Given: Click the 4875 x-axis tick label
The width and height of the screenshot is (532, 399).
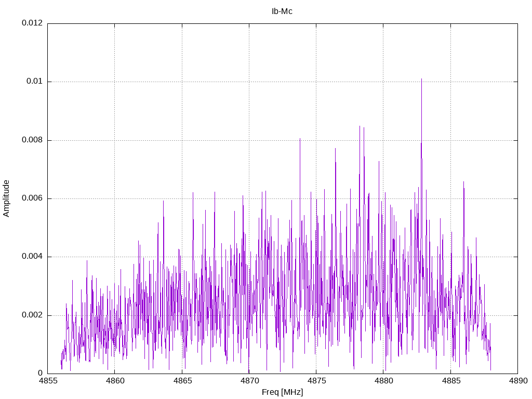Looking at the screenshot, I should (x=316, y=381).
